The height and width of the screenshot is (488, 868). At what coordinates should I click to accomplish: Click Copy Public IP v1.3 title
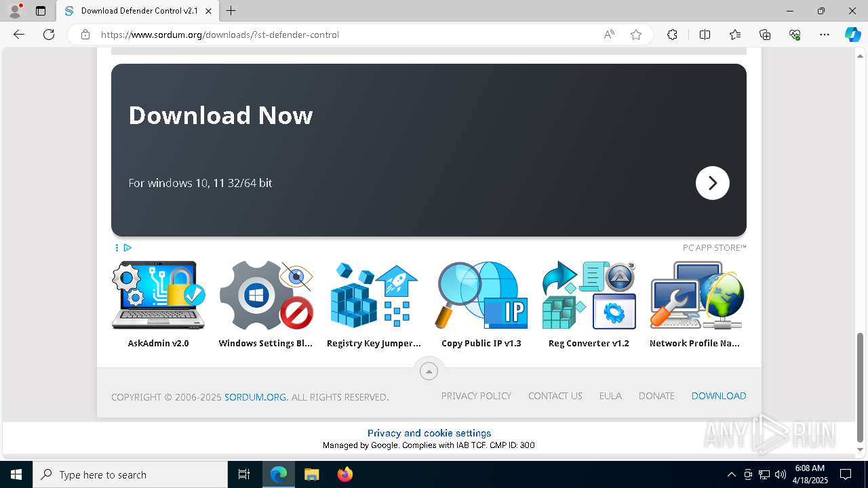tap(481, 344)
